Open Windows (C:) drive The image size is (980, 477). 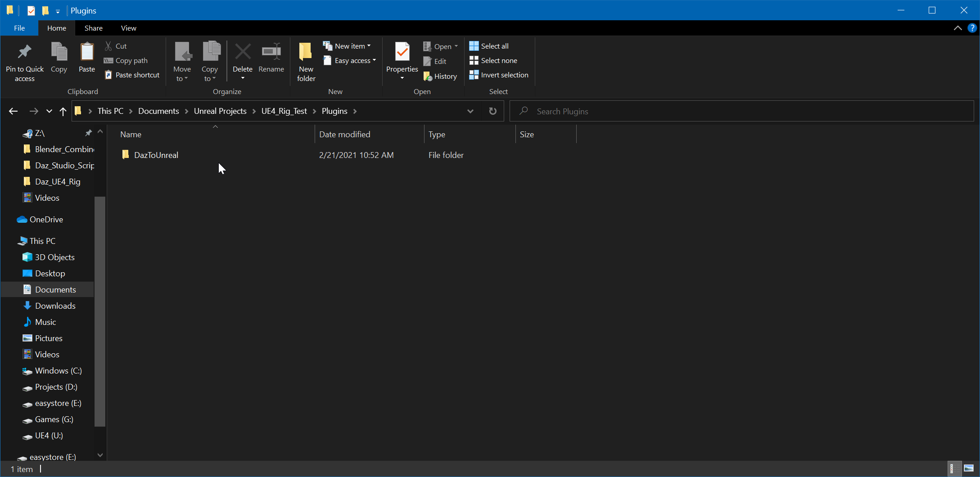tap(52, 370)
